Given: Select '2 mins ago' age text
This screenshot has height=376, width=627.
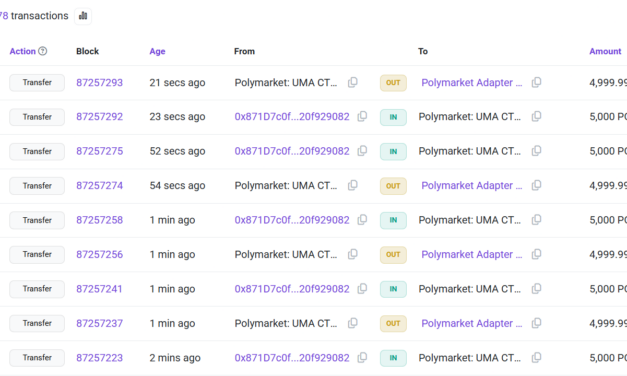Looking at the screenshot, I should 175,358.
